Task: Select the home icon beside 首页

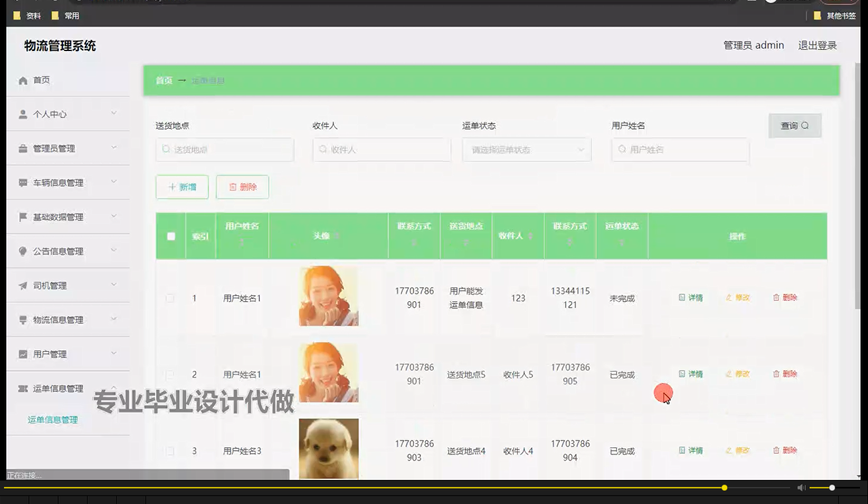Action: (22, 80)
